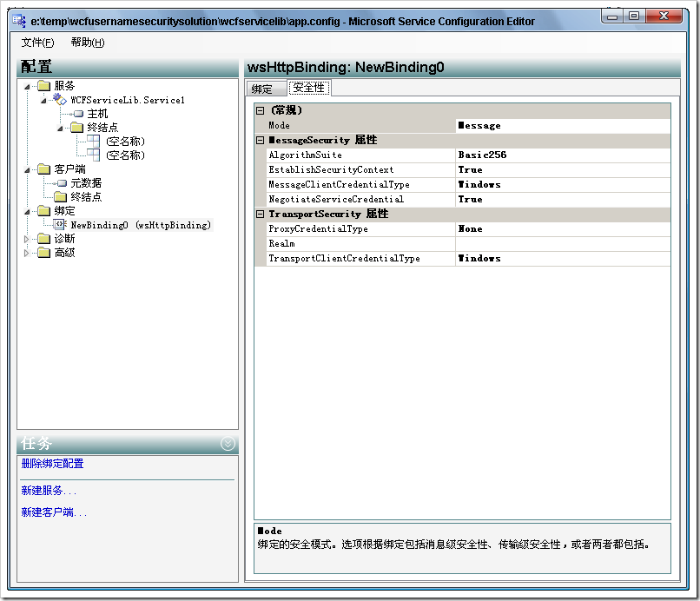Select the TransportClientCredentialType value Windows
This screenshot has height=601, width=700.
click(563, 258)
